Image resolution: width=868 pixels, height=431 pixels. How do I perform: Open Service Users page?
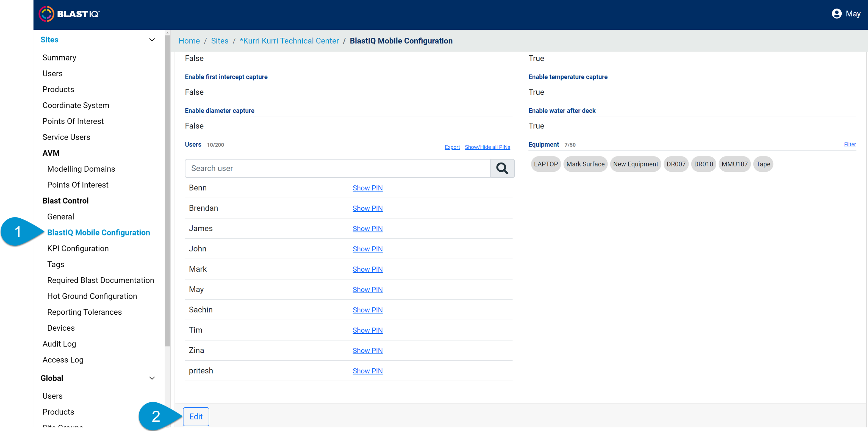(66, 137)
